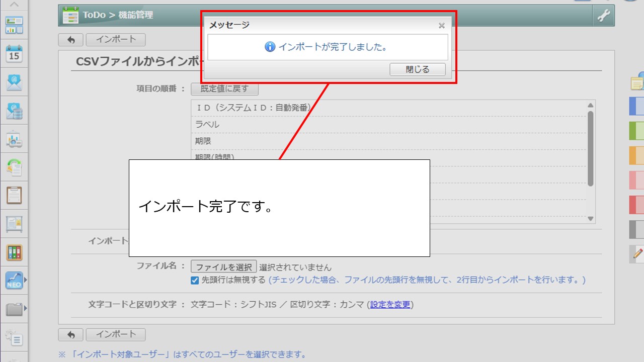Open the NEO chart icon

[14, 281]
